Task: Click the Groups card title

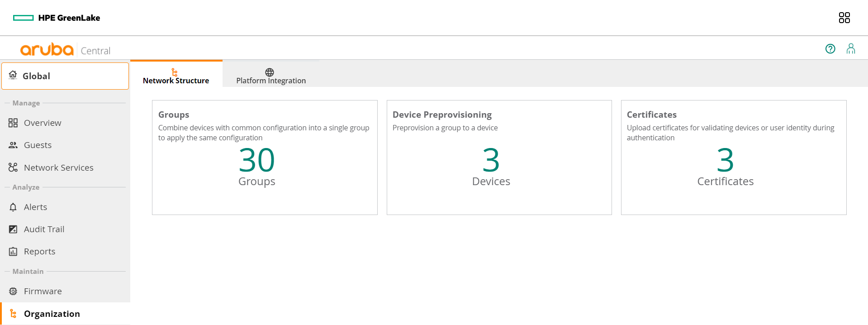Action: [174, 115]
